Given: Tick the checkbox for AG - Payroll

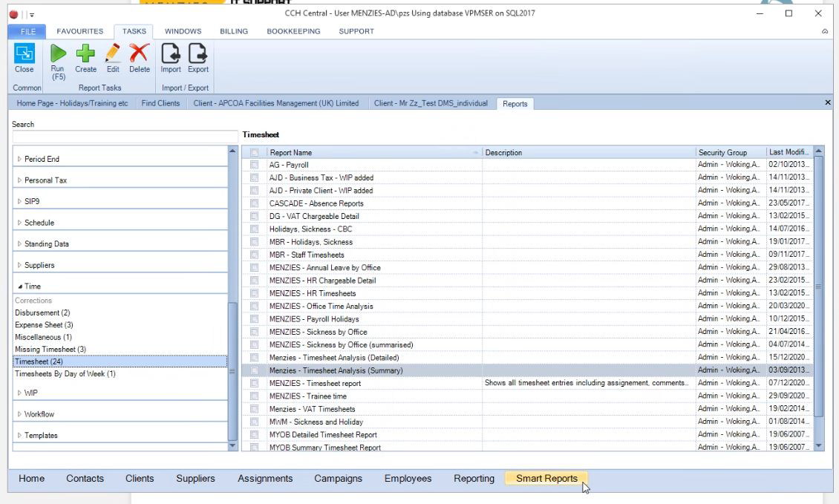Looking at the screenshot, I should click(x=255, y=165).
